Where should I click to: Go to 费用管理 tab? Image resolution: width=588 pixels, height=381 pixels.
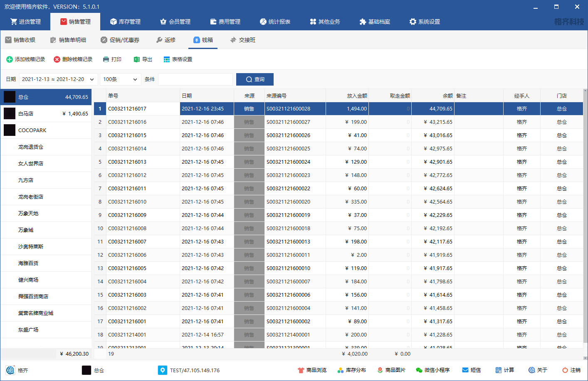pyautogui.click(x=225, y=22)
